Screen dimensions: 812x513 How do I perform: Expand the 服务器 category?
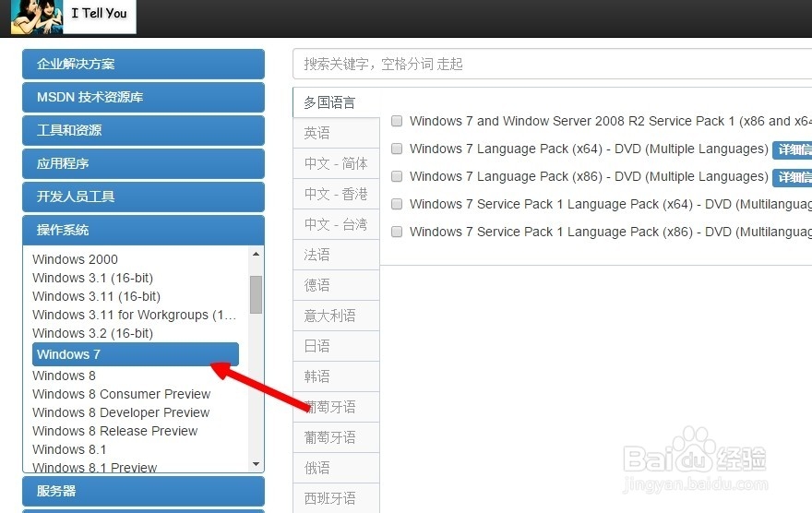point(143,491)
